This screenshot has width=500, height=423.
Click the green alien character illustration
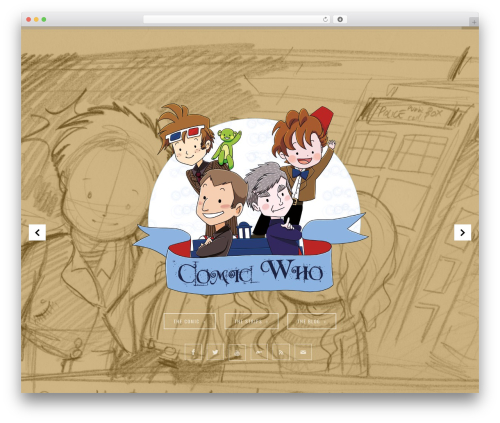pos(226,148)
